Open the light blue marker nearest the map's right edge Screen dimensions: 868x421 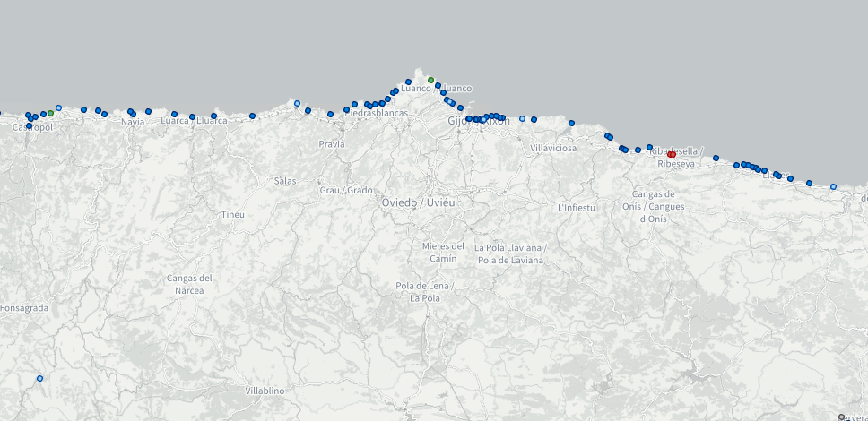[833, 187]
